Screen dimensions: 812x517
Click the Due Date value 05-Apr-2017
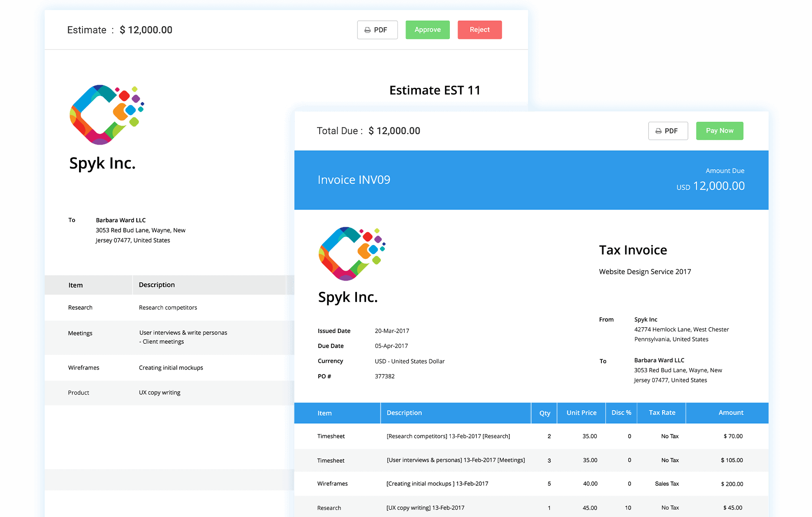[391, 346]
